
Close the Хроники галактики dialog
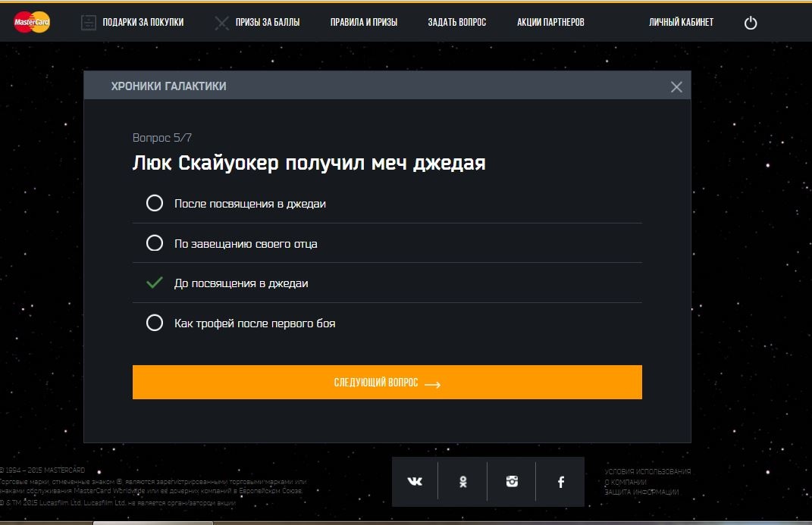[x=676, y=87]
